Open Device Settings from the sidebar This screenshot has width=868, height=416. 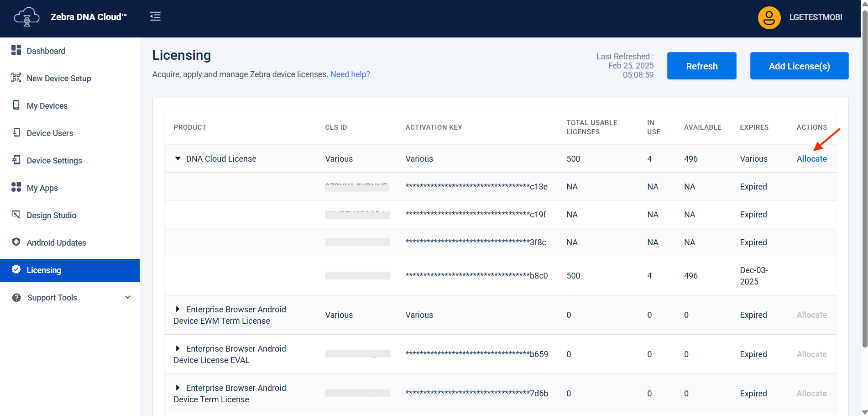click(x=54, y=161)
